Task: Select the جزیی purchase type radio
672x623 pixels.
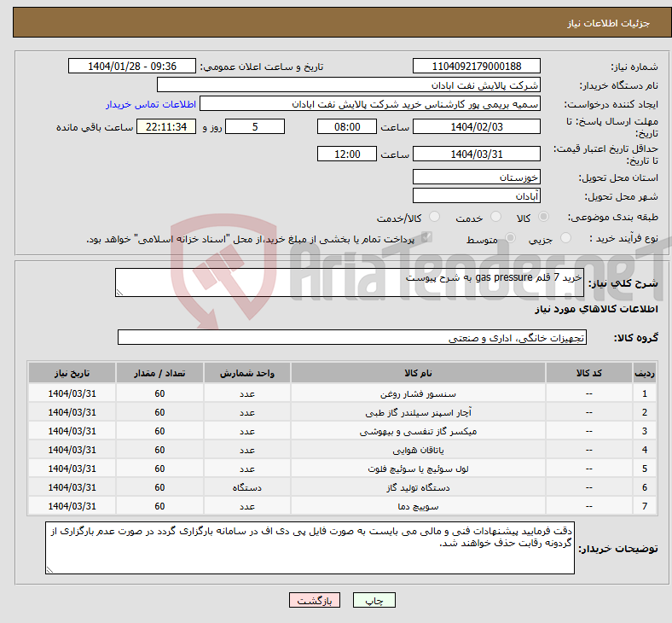Action: pos(565,238)
